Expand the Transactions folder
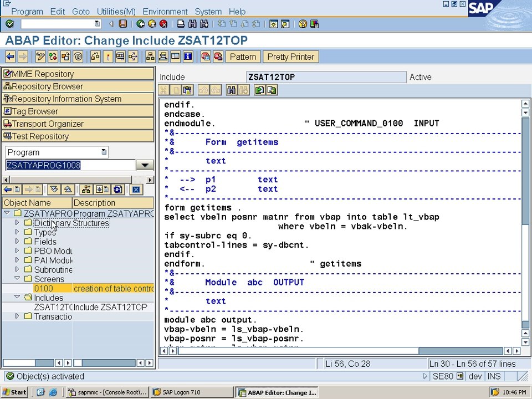The image size is (532, 399). click(17, 316)
